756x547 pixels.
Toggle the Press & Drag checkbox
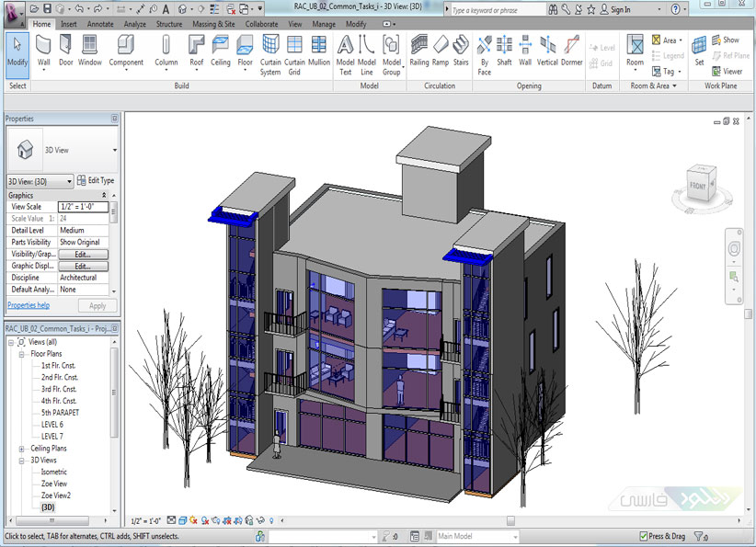pyautogui.click(x=644, y=536)
